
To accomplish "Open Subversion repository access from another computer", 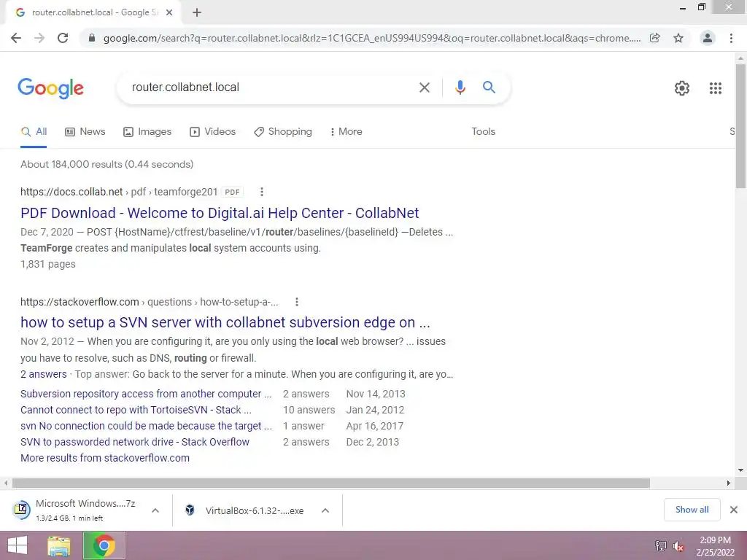I will 146,394.
